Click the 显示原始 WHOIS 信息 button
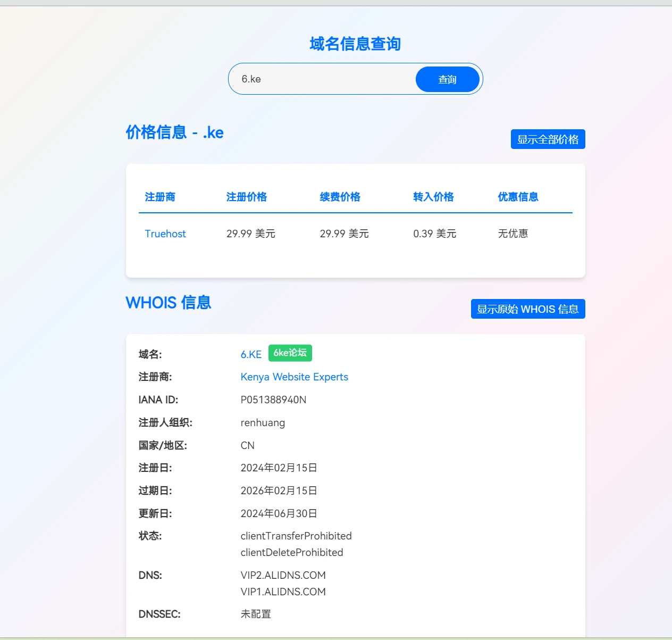Screen dimensions: 672x640 (527, 309)
